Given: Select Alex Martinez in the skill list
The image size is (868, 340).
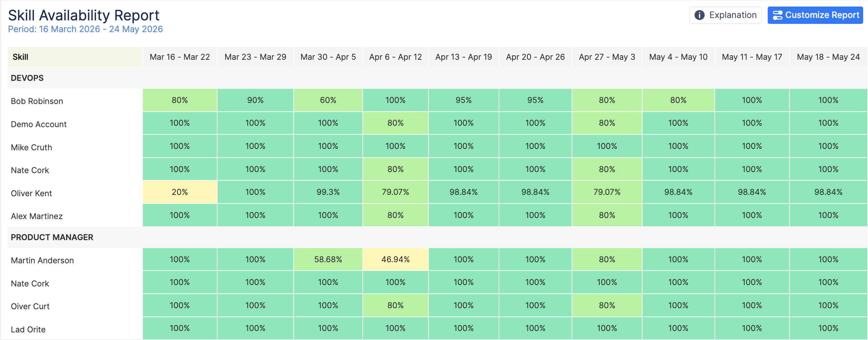Looking at the screenshot, I should pos(37,216).
